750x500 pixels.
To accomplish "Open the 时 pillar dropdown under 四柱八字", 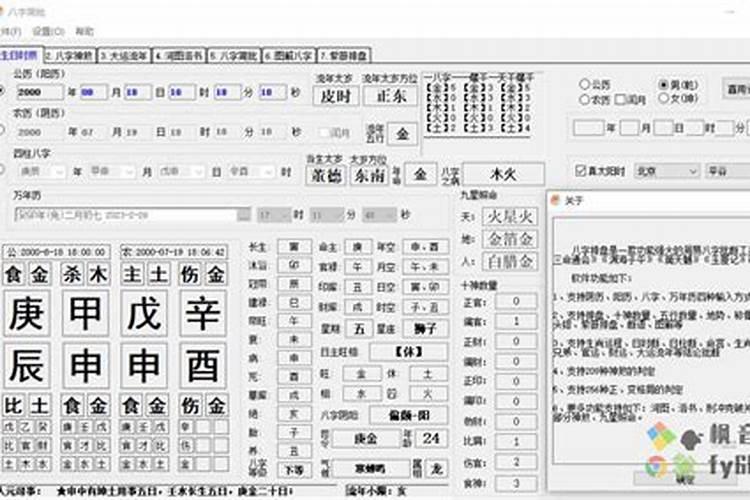I will (251, 171).
